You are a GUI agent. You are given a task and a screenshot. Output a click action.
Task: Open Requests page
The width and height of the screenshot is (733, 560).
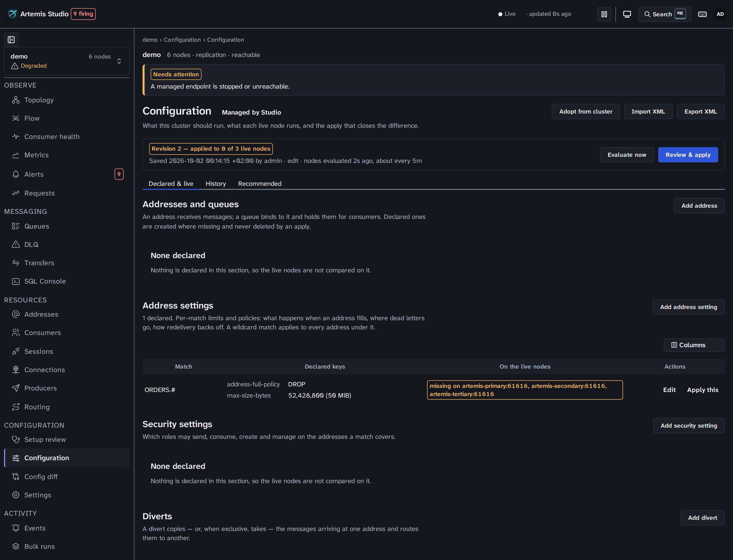click(67, 193)
